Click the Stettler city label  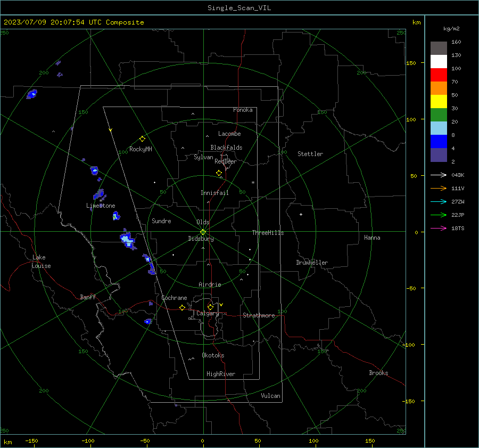(310, 154)
